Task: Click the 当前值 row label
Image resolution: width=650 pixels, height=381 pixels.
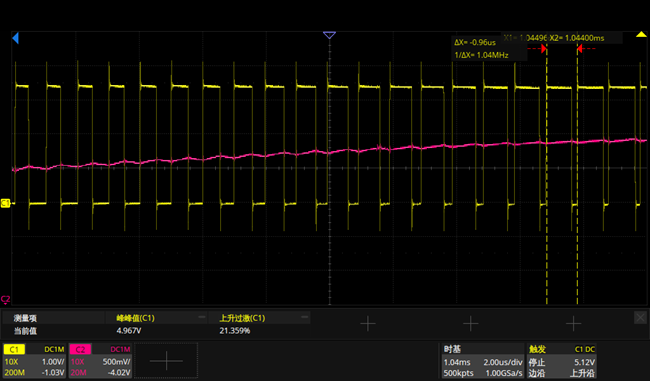Action: pyautogui.click(x=25, y=331)
